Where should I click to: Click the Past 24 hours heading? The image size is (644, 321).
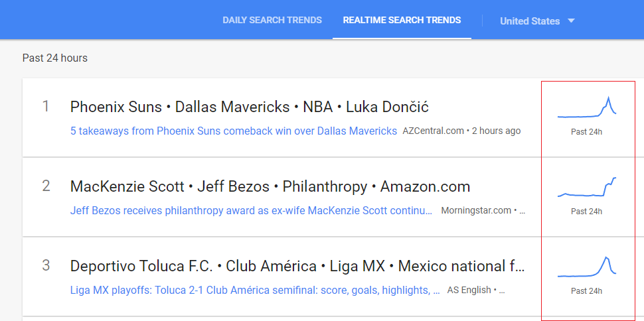pyautogui.click(x=55, y=58)
